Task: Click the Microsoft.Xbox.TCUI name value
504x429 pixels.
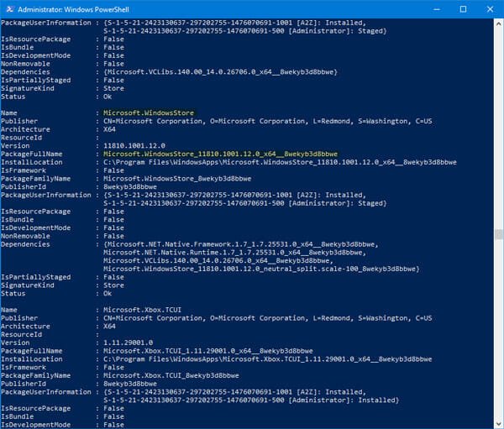Action: (143, 310)
